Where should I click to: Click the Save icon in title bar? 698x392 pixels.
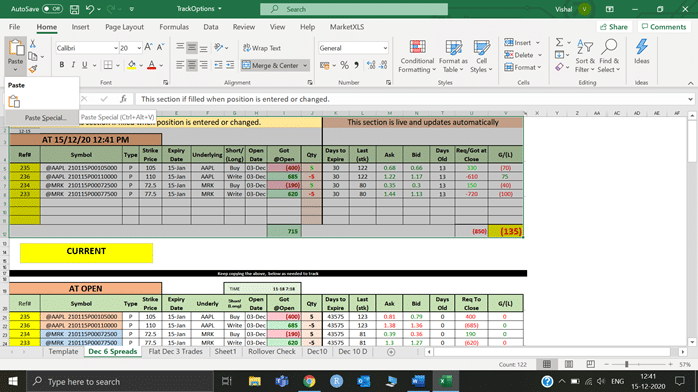tap(74, 9)
